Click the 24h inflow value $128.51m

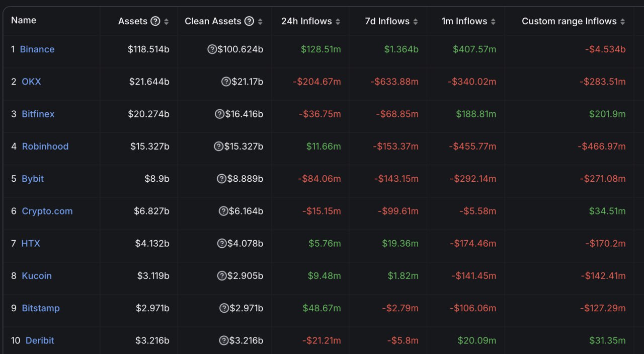(321, 49)
